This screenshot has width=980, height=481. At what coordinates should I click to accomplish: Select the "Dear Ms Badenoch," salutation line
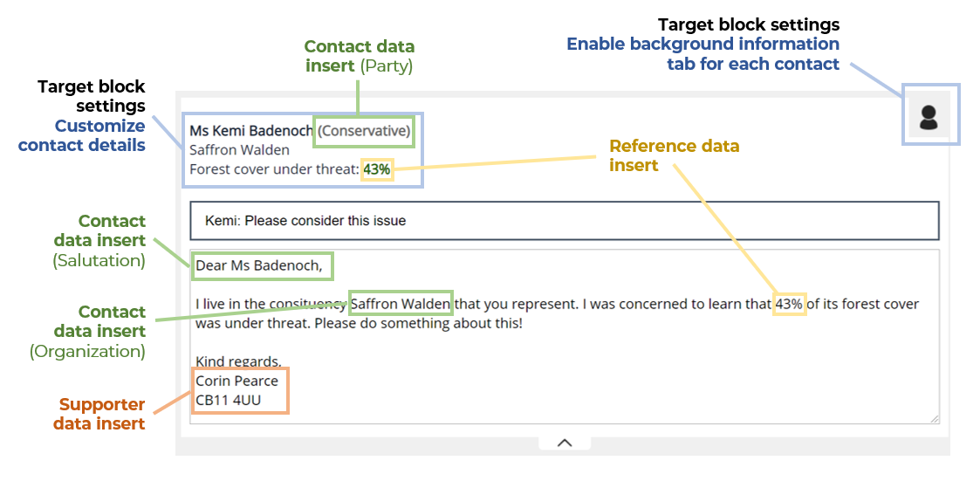(x=258, y=265)
